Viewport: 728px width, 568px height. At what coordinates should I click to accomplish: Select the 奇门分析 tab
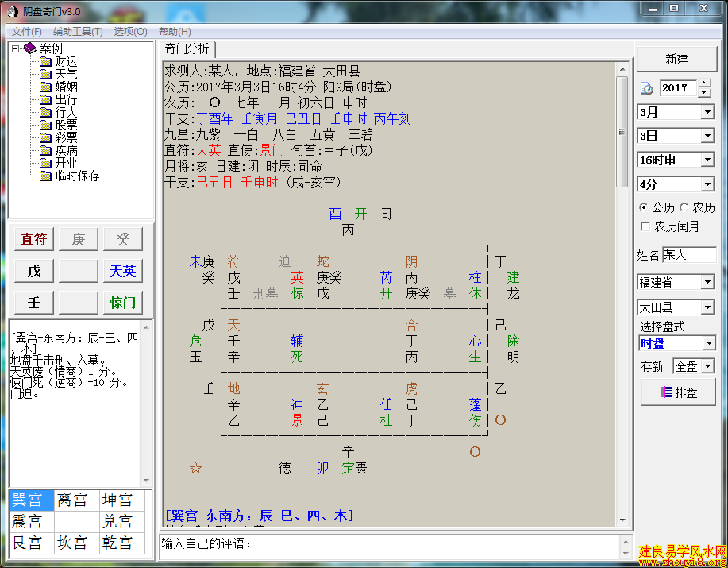(x=187, y=49)
